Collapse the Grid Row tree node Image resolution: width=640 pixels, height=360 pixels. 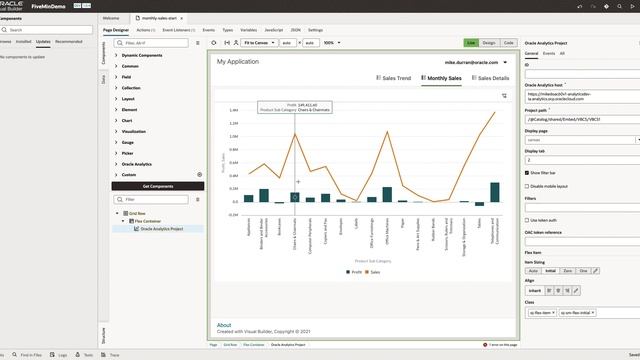point(117,213)
